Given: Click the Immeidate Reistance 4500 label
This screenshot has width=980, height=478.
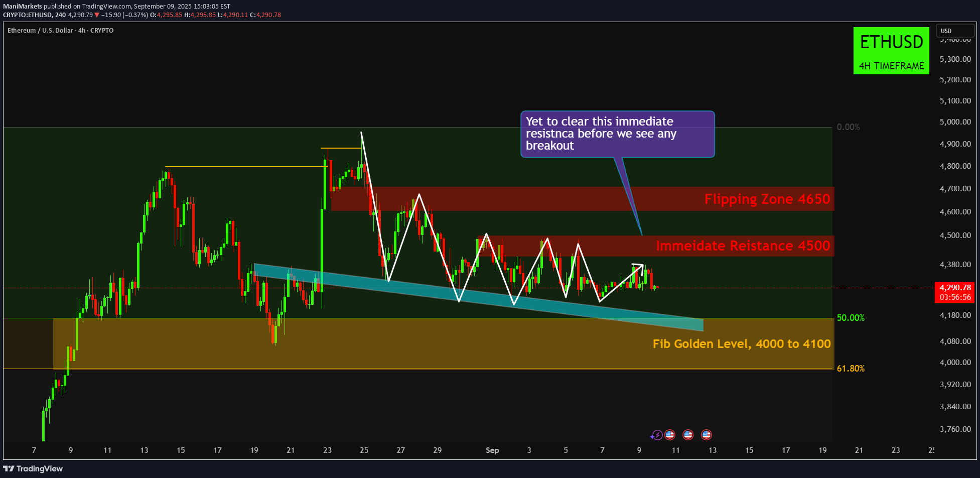Looking at the screenshot, I should coord(743,246).
